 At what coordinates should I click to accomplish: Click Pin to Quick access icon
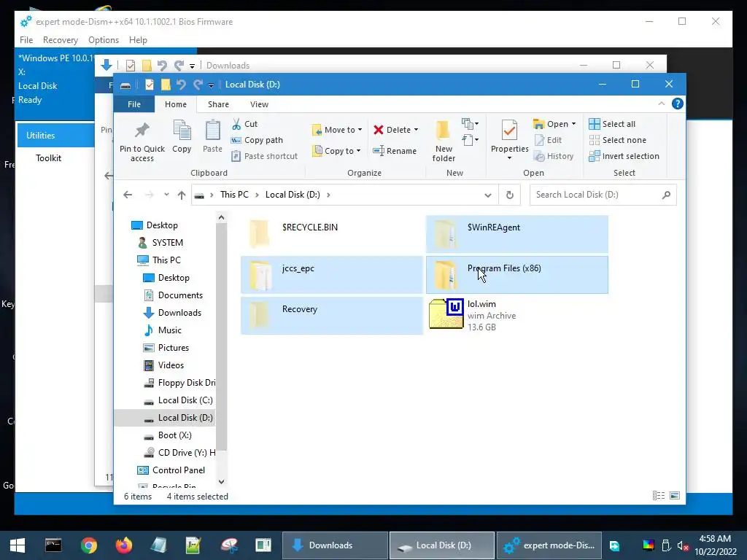pyautogui.click(x=142, y=141)
